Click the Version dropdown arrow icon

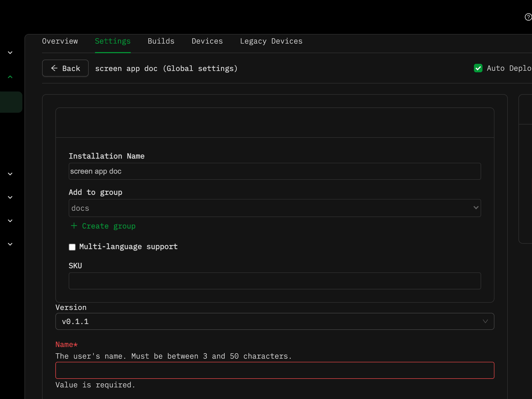tap(485, 321)
